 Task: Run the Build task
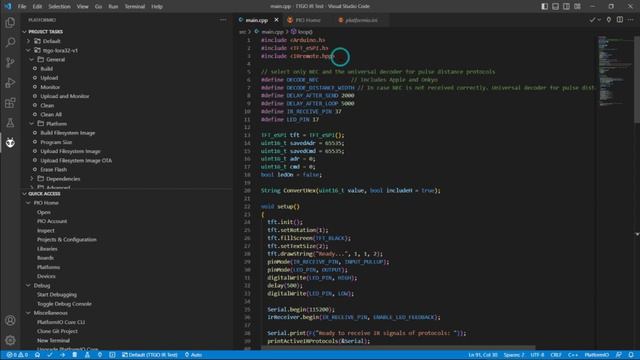(47, 69)
